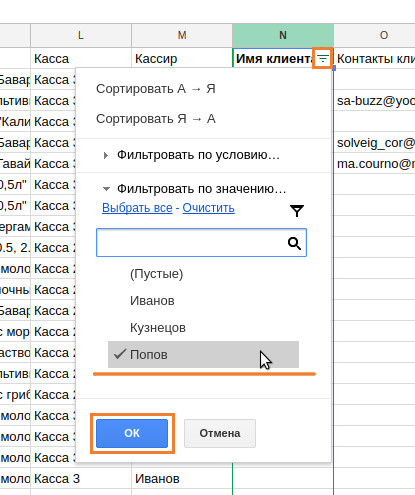The image size is (415, 495).
Task: Click the Выбрать все link
Action: click(137, 208)
